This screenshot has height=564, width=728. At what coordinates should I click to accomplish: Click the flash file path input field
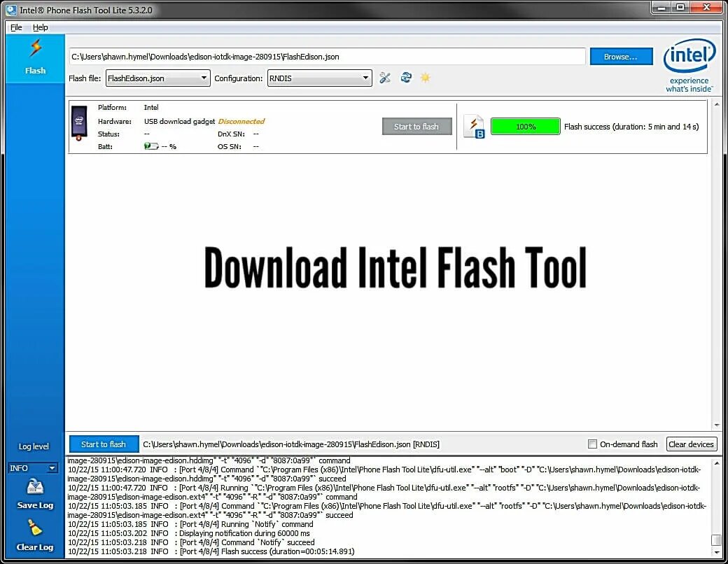(x=327, y=57)
